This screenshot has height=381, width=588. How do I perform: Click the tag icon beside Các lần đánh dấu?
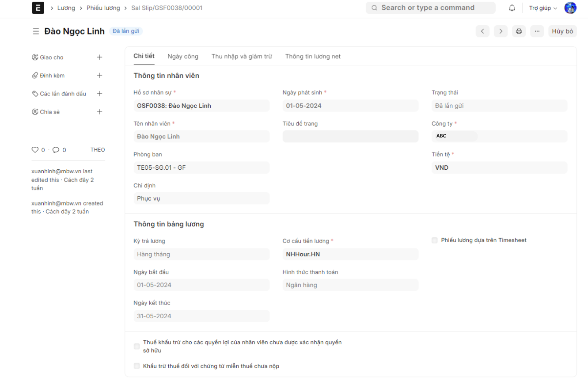[x=35, y=94]
